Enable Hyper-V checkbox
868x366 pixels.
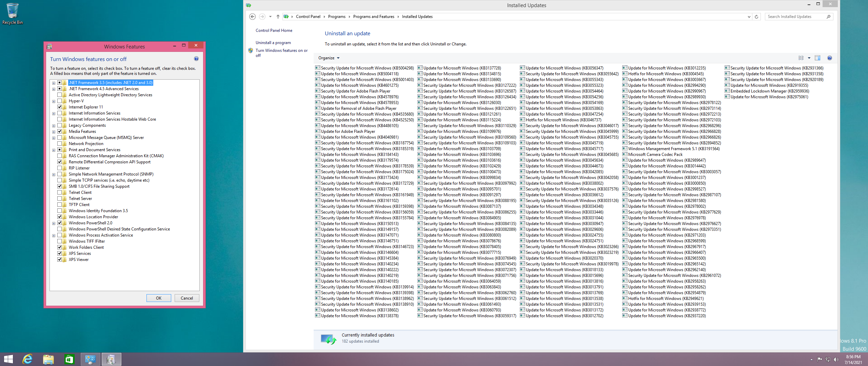click(x=60, y=101)
